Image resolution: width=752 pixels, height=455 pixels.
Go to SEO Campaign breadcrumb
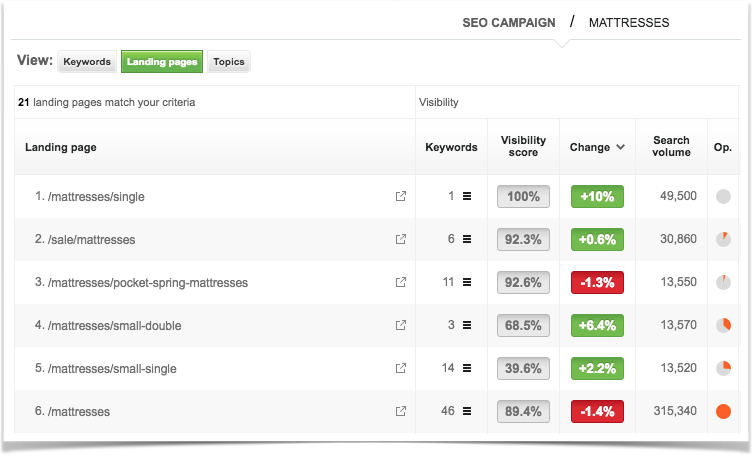point(509,22)
